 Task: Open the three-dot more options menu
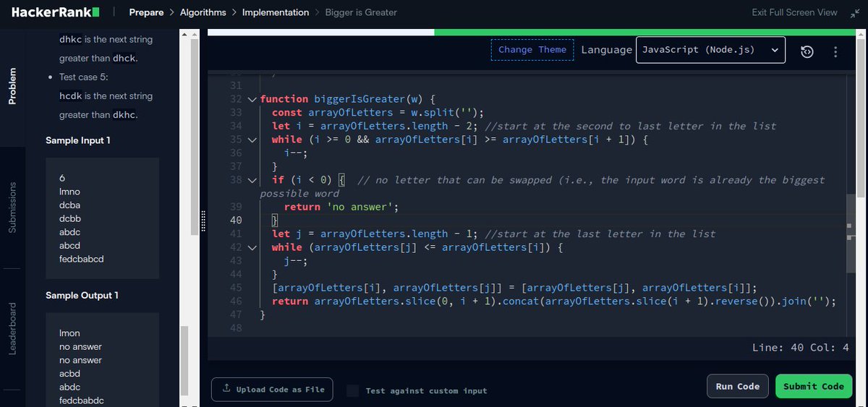click(x=835, y=51)
